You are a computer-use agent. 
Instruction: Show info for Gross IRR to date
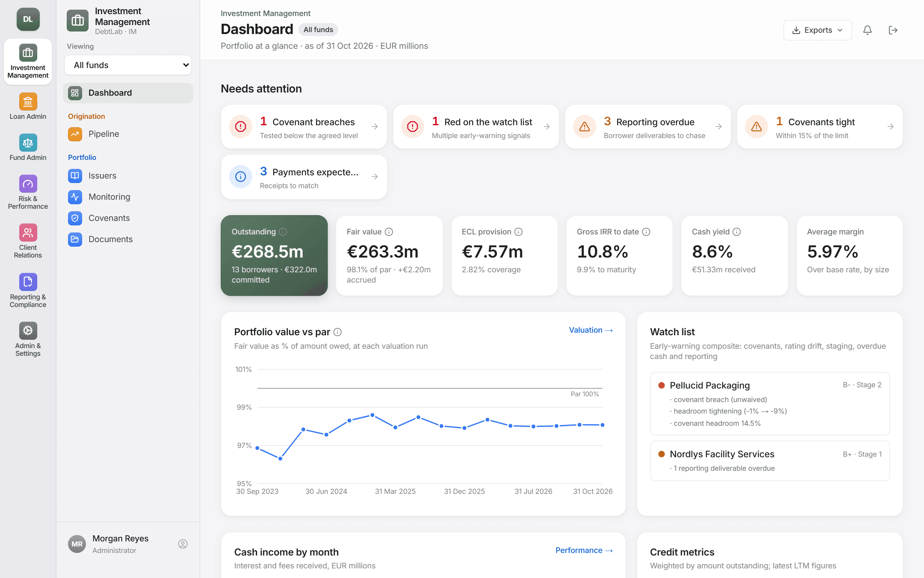(x=646, y=232)
